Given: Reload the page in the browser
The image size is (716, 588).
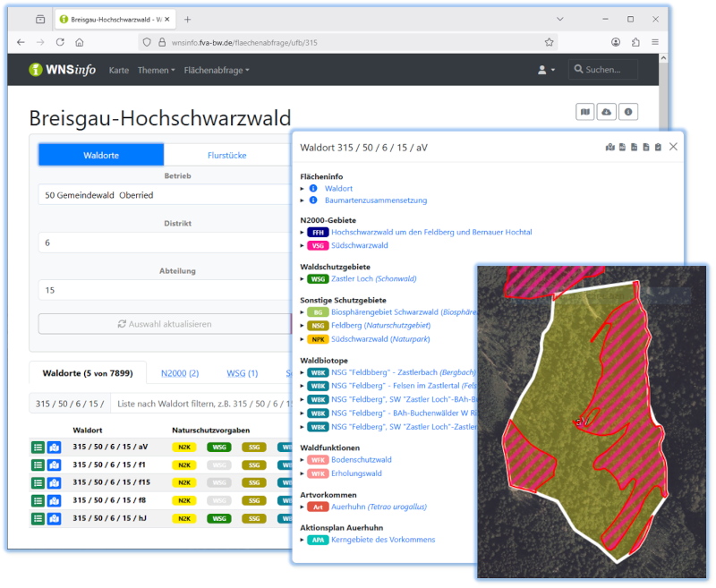Looking at the screenshot, I should [60, 42].
